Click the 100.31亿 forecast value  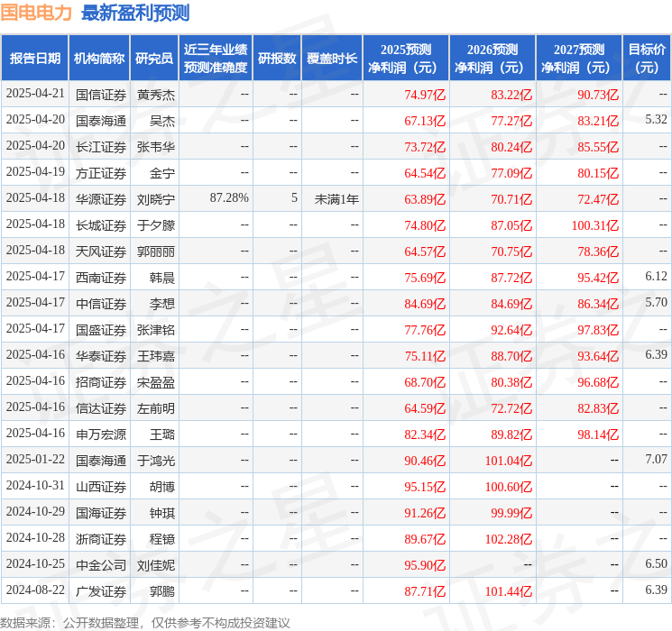594,224
